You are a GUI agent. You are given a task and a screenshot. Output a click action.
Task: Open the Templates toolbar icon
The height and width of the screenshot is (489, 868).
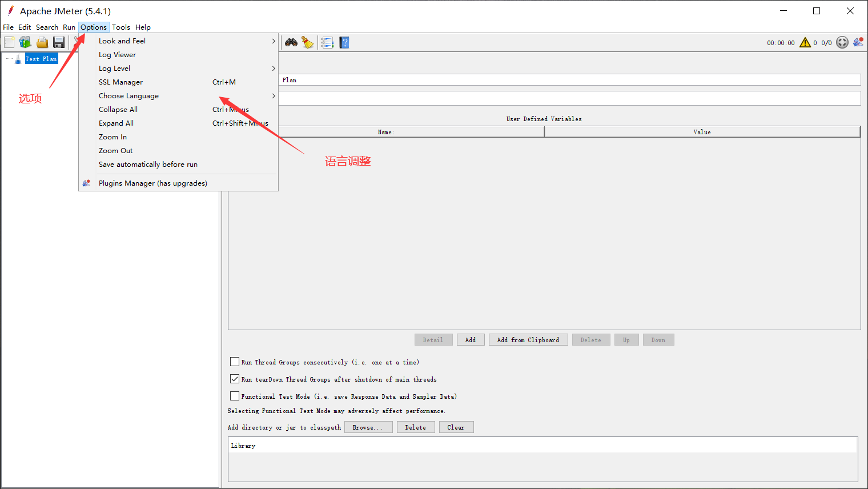click(25, 42)
